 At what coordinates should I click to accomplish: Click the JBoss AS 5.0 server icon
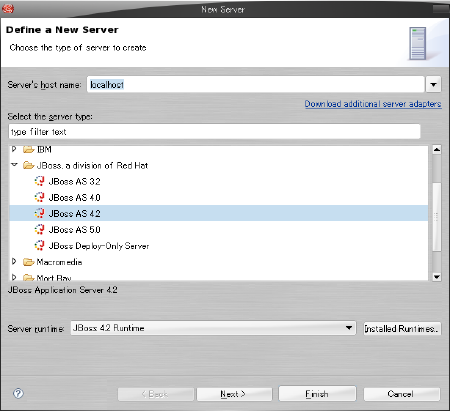[x=39, y=229]
